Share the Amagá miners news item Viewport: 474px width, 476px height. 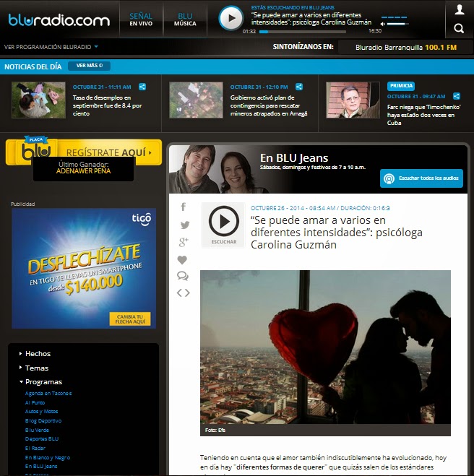[299, 87]
